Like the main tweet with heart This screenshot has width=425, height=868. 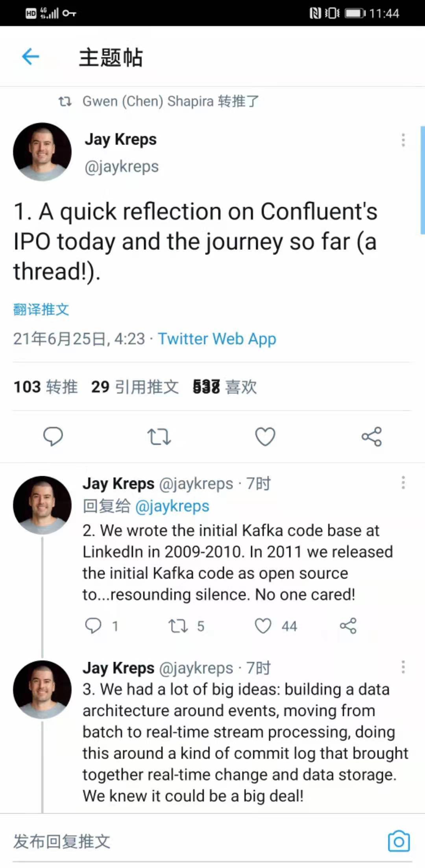(x=265, y=436)
